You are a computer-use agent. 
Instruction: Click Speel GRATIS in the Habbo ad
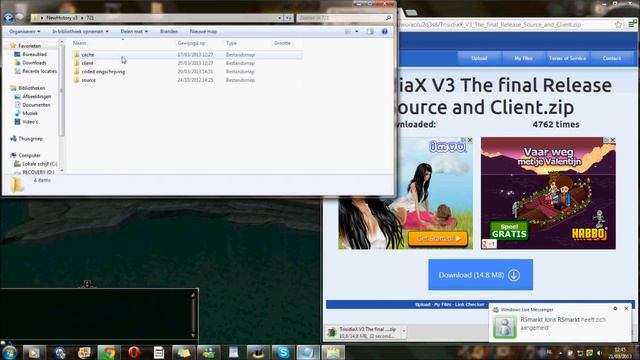pos(509,231)
